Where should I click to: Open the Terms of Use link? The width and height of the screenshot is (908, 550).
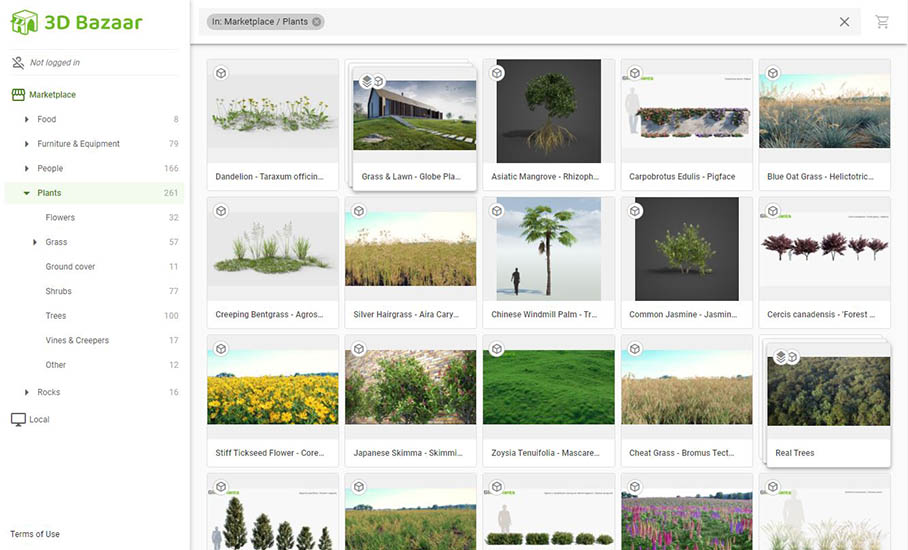point(35,534)
